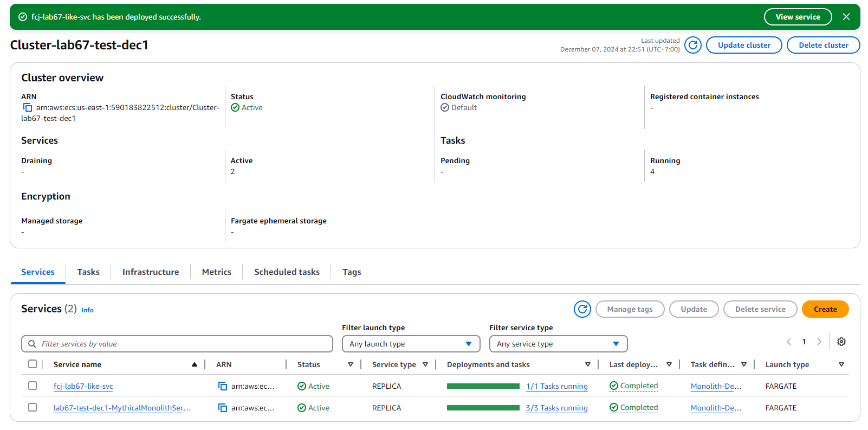Open the Status column sort arrow
Screen dimensions: 868x430
(351, 364)
